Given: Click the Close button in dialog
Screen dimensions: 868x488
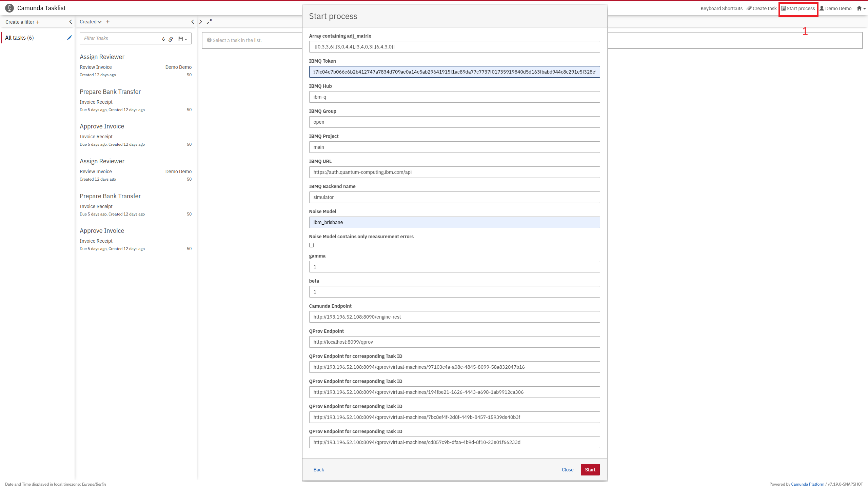Looking at the screenshot, I should tap(568, 469).
